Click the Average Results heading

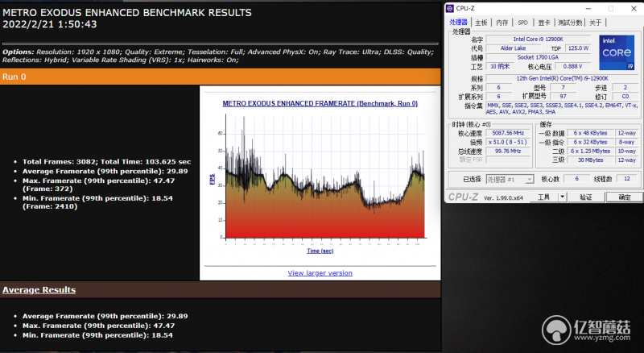click(x=39, y=289)
